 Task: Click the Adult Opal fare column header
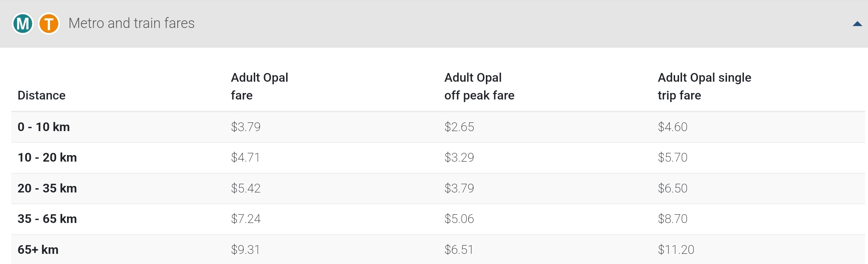(x=260, y=86)
